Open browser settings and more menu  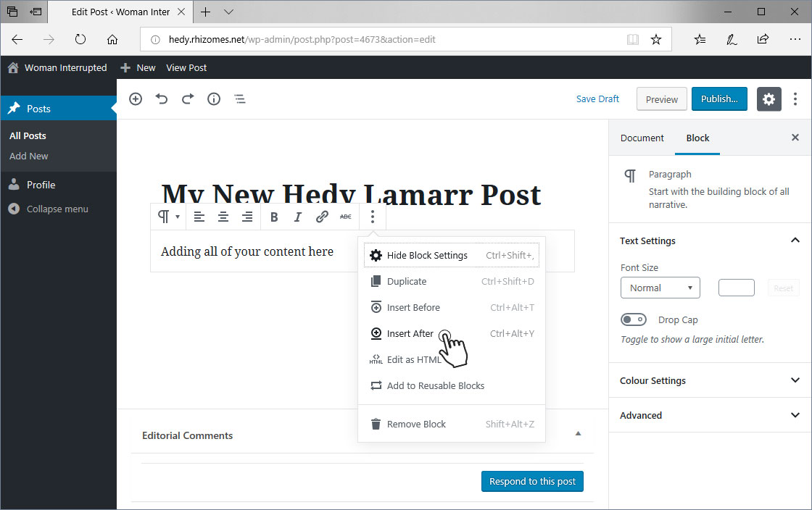tap(795, 39)
